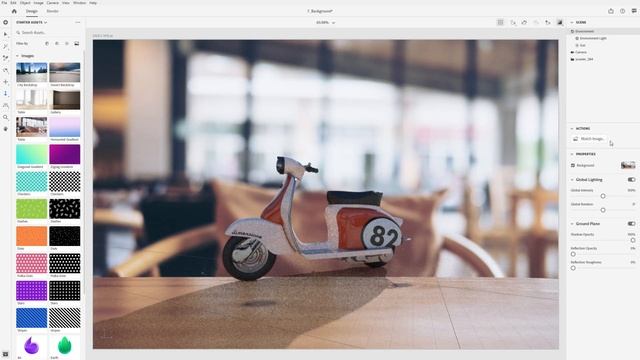640x360 pixels.
Task: Open Starter Assets more options menu
Action: point(78,22)
